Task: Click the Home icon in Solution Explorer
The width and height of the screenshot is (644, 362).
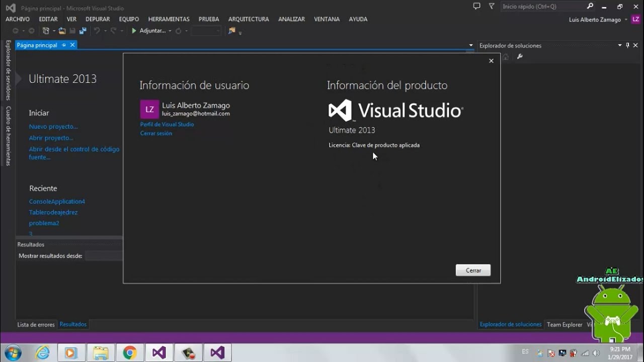Action: click(x=506, y=57)
